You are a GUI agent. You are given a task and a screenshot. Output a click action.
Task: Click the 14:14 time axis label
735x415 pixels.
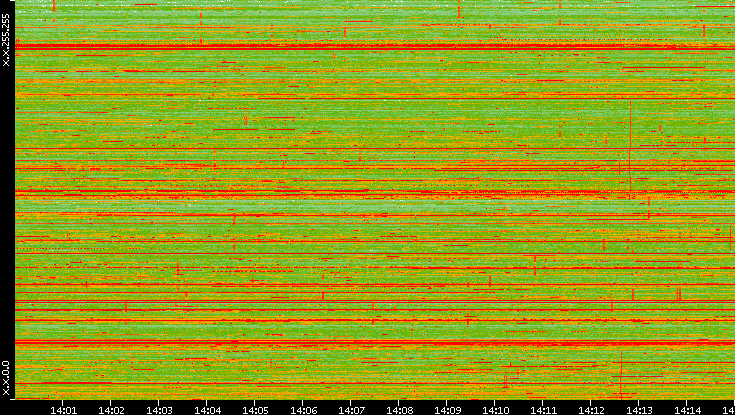coord(687,410)
